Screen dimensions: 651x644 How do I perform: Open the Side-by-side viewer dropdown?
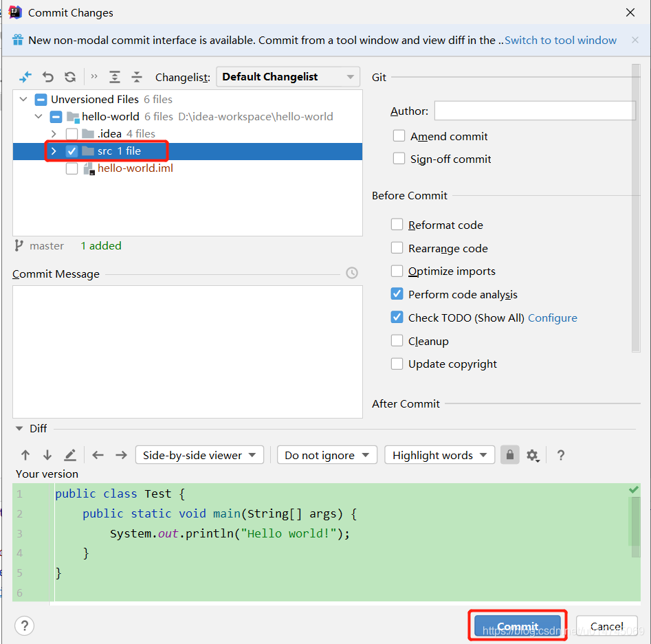(x=200, y=455)
